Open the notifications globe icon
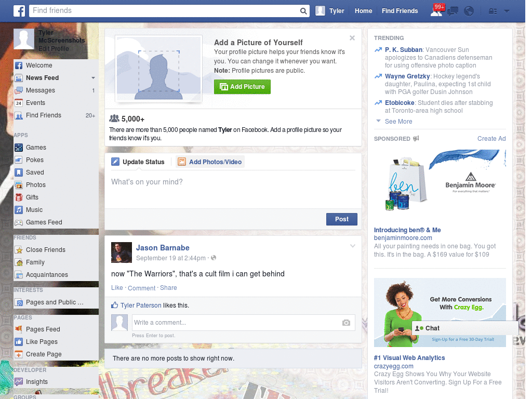 coord(469,11)
